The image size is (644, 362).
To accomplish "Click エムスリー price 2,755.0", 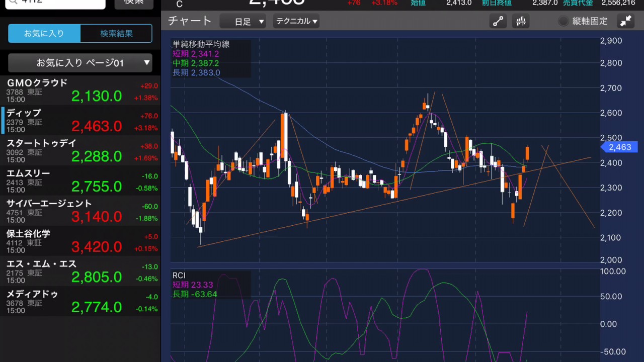I will tap(97, 187).
